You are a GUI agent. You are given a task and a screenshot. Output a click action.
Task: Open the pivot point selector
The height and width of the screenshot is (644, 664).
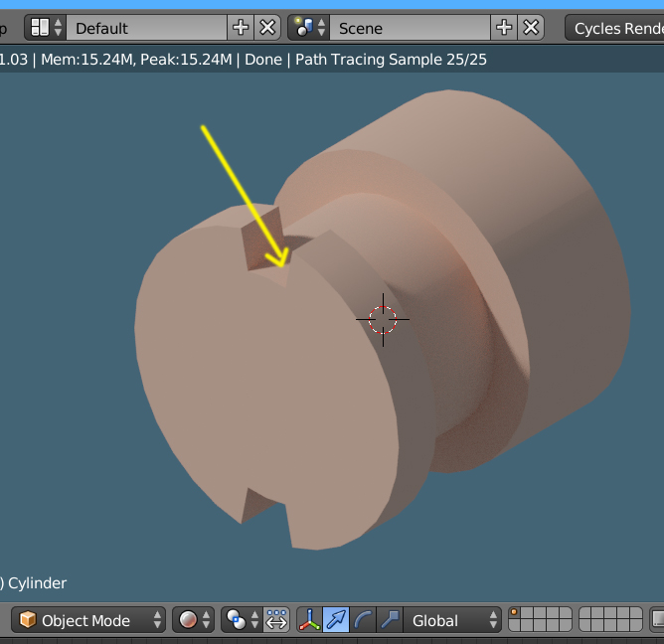point(243,620)
